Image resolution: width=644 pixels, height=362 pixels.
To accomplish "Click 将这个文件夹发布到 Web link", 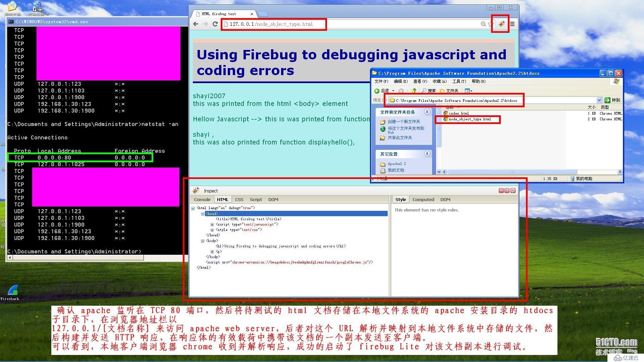I will point(406,130).
